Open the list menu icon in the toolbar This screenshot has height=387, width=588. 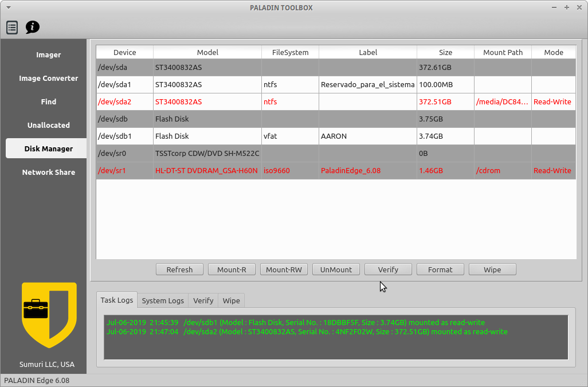[x=12, y=28]
